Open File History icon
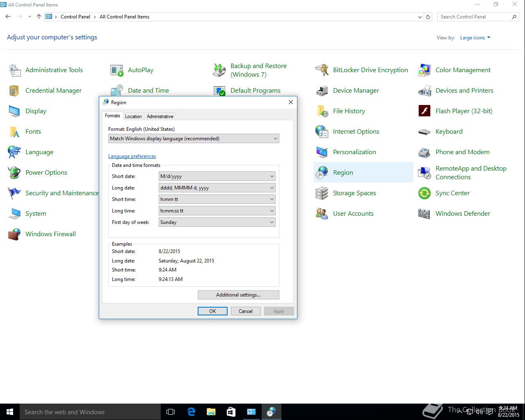The height and width of the screenshot is (420, 525). click(322, 111)
